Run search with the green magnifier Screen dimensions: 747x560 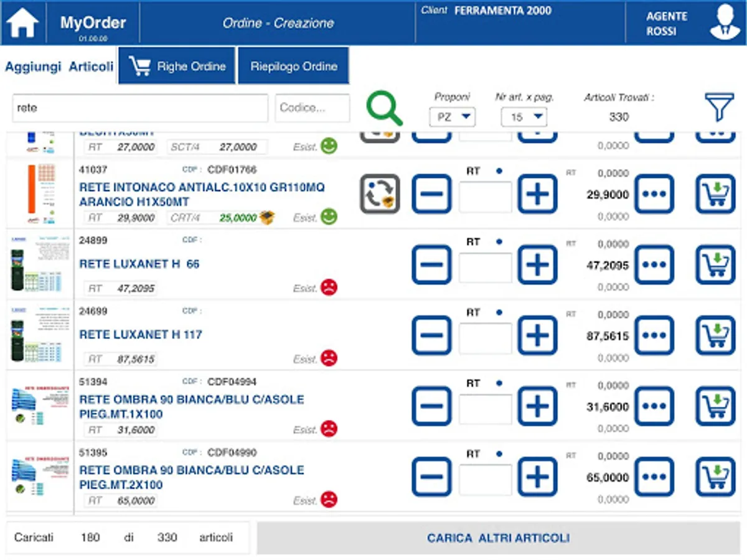pyautogui.click(x=384, y=108)
